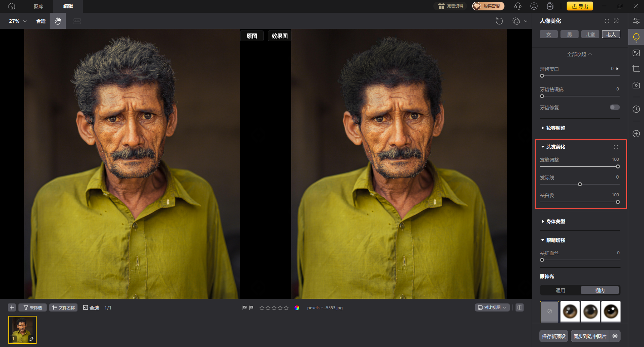Check the 全选 checkbox
Image resolution: width=644 pixels, height=347 pixels.
coord(86,308)
